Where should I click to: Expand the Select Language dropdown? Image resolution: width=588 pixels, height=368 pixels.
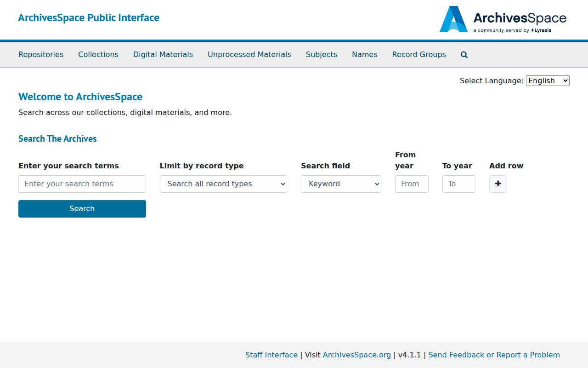point(548,80)
